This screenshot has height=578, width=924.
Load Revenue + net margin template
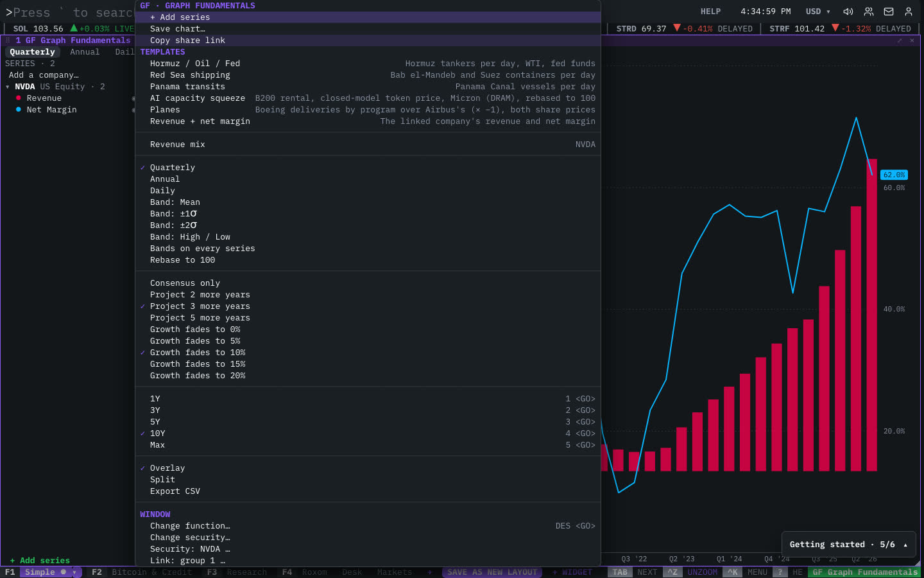coord(368,121)
